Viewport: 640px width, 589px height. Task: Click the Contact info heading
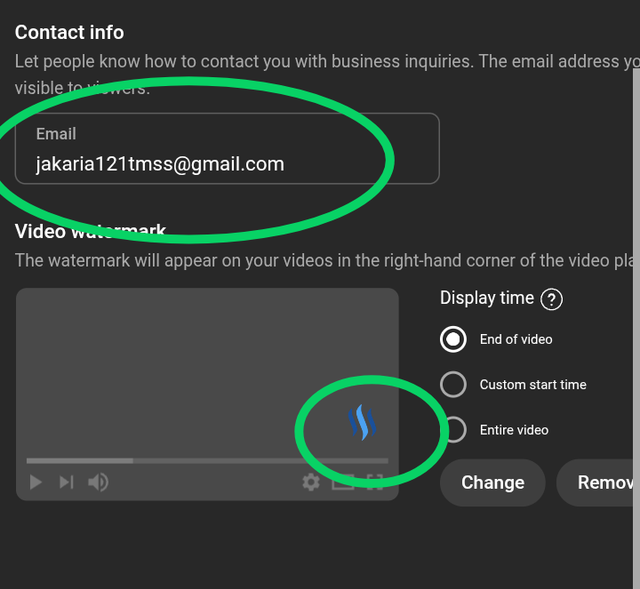click(x=69, y=32)
